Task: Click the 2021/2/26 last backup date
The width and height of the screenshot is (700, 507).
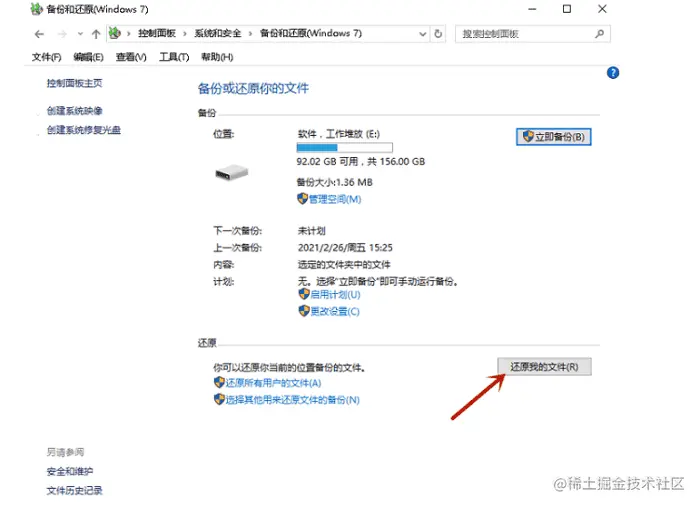Action: [345, 248]
